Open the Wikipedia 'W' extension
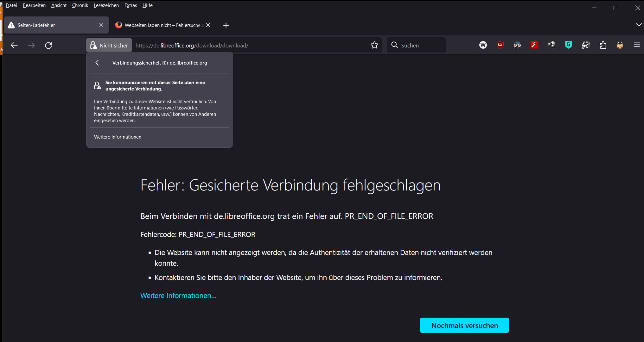The width and height of the screenshot is (644, 342). (483, 45)
